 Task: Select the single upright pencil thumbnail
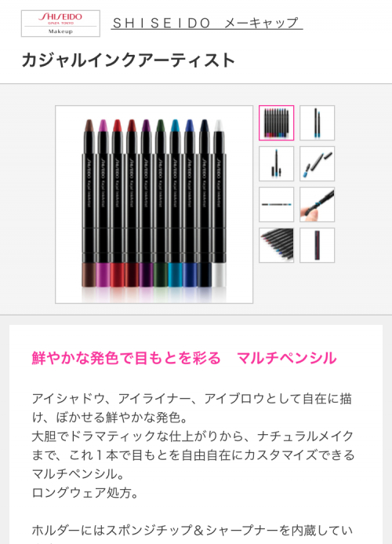[x=318, y=122]
